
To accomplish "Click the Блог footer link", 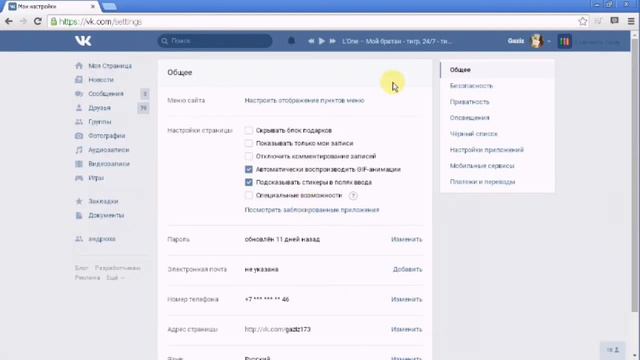I will pyautogui.click(x=81, y=268).
